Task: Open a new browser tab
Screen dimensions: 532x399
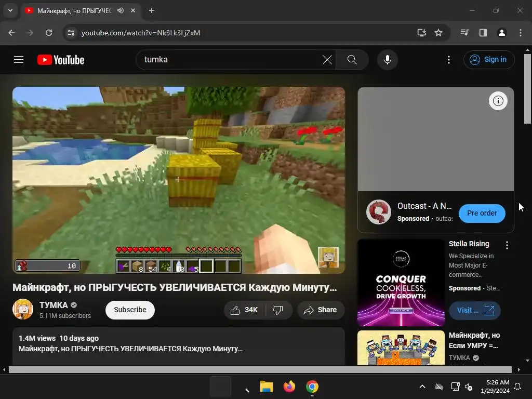Action: tap(152, 10)
